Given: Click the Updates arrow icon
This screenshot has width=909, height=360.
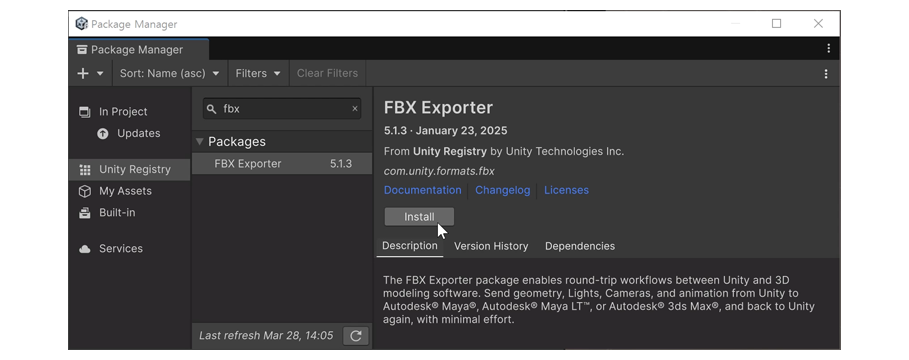Looking at the screenshot, I should coord(103,134).
